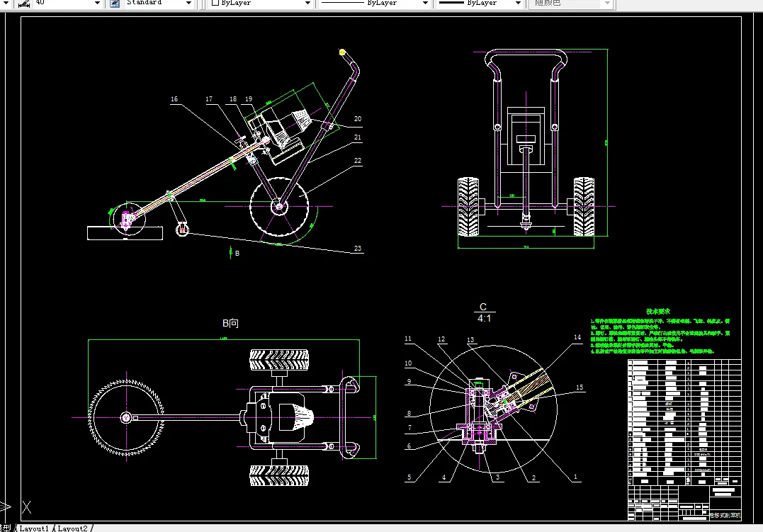Click part callout number 13
This screenshot has width=763, height=532.
[x=470, y=340]
